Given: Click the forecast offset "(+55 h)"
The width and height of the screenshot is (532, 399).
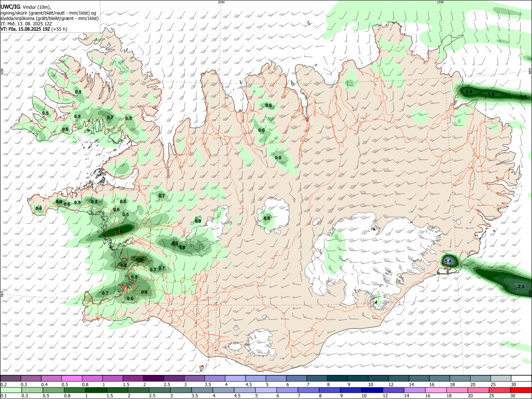Looking at the screenshot, I should tap(59, 29).
